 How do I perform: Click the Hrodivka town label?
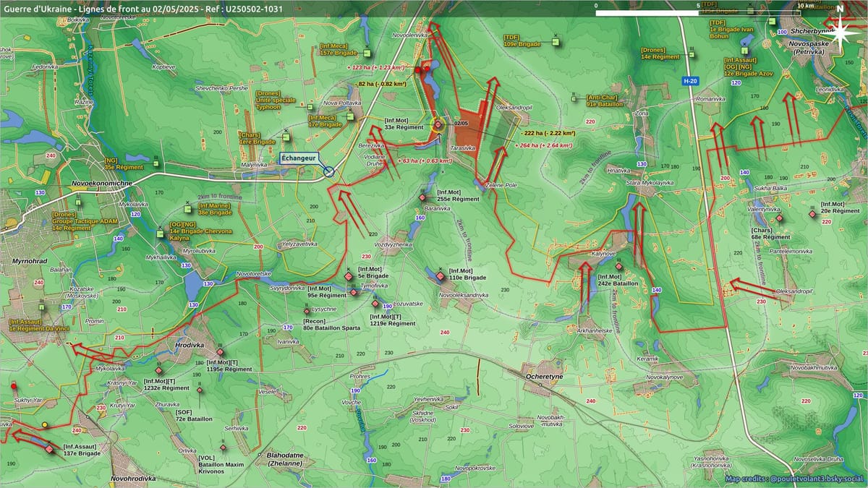(189, 346)
